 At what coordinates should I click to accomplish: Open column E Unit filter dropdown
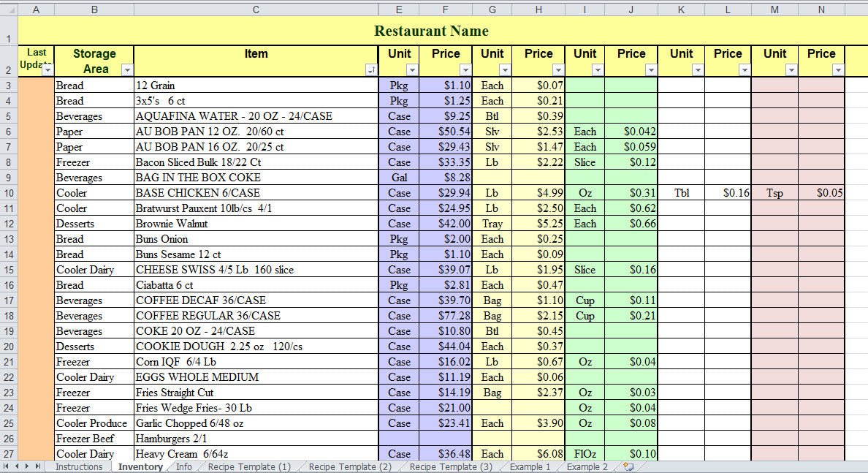[x=412, y=69]
